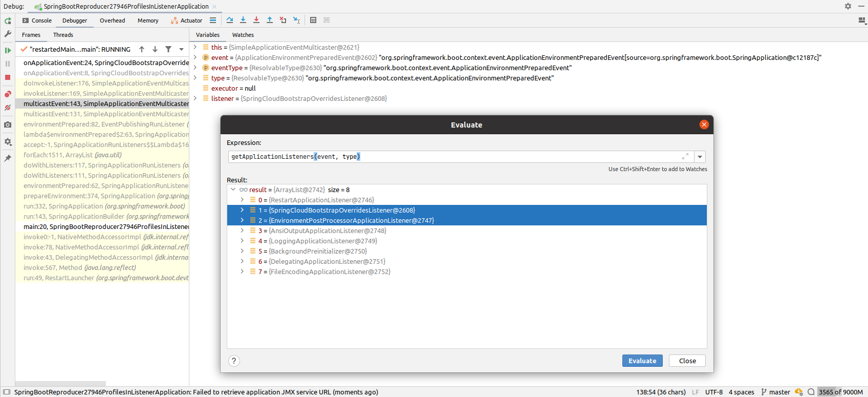The width and height of the screenshot is (868, 397).
Task: Click the frames filter funnel icon
Action: click(x=168, y=49)
